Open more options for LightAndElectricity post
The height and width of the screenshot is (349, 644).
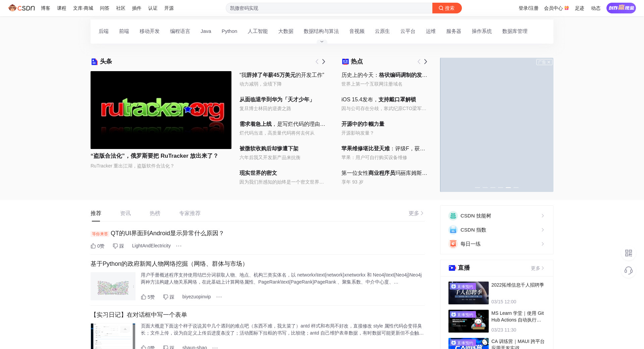point(179,246)
